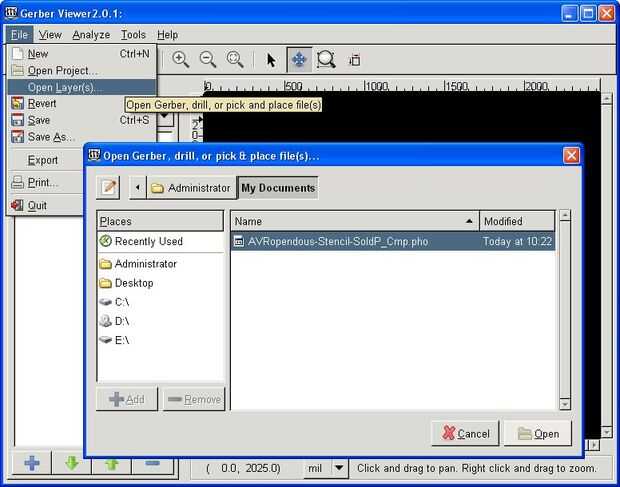The image size is (620, 487).
Task: Sort files by the Name column header
Action: [355, 221]
